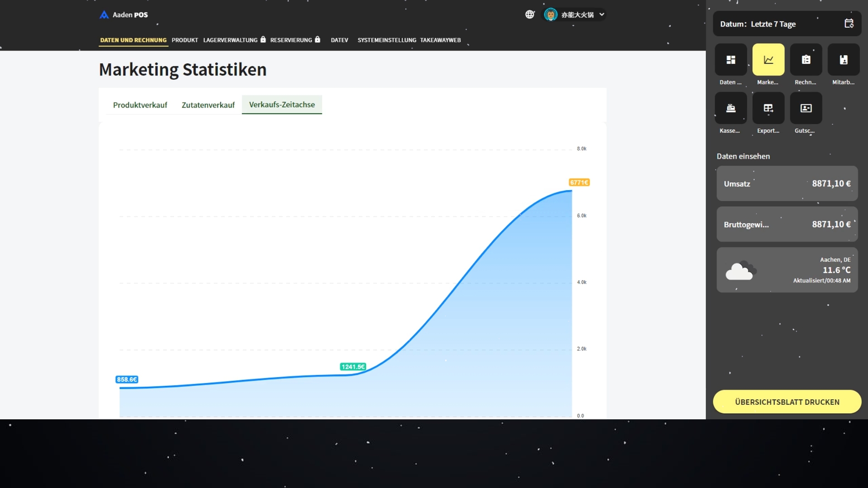Click the ÜBERSICHTSBLATT DRUCKEN button
Viewport: 868px width, 488px height.
[787, 402]
